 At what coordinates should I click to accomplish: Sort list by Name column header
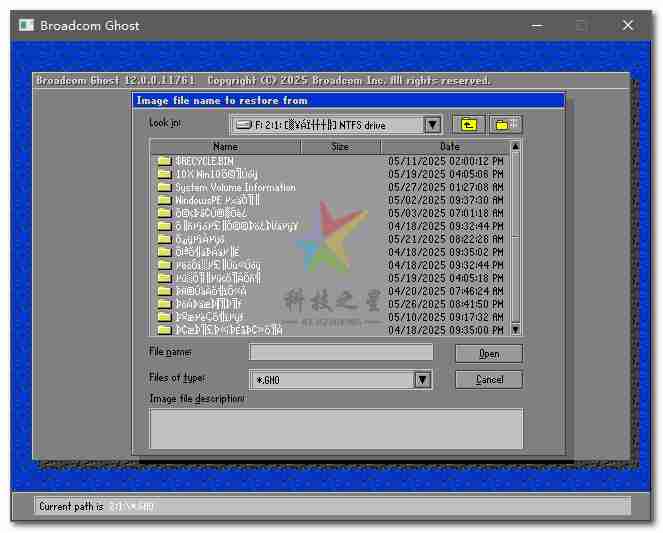(x=225, y=147)
